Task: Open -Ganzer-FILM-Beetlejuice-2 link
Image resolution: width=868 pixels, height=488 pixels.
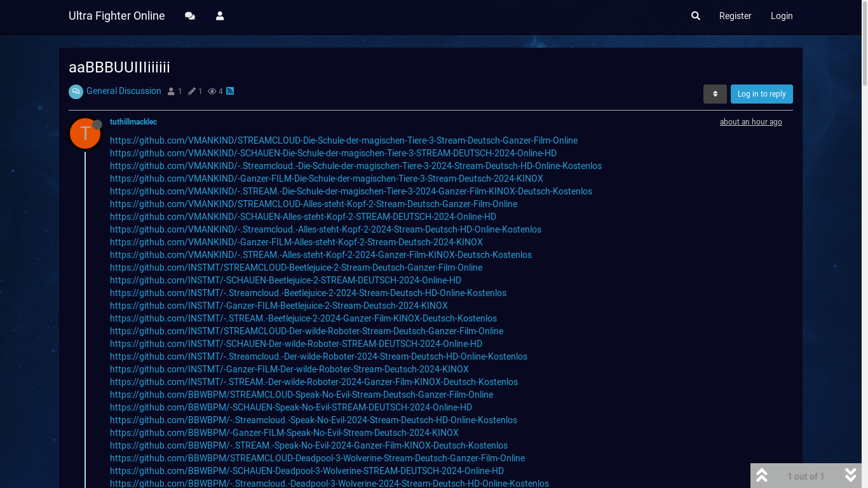Action: pyautogui.click(x=279, y=306)
